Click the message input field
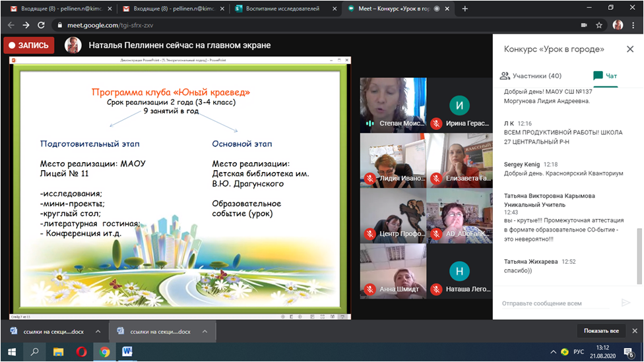Screen dimensions: 644x362 click(x=556, y=303)
